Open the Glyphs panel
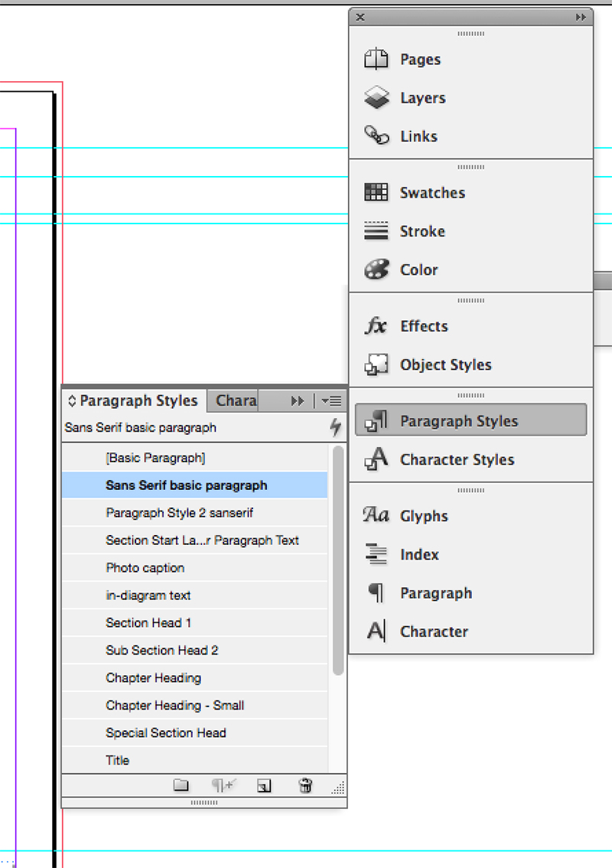 (423, 516)
